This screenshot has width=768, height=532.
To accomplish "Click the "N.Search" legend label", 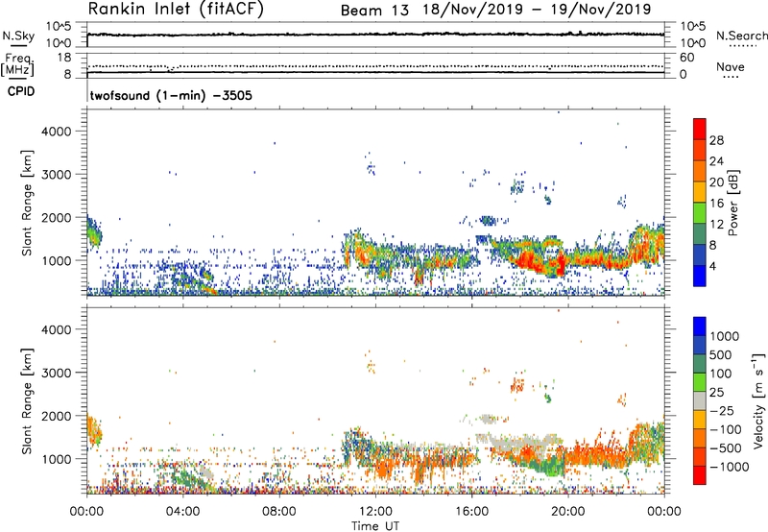I will pos(741,36).
